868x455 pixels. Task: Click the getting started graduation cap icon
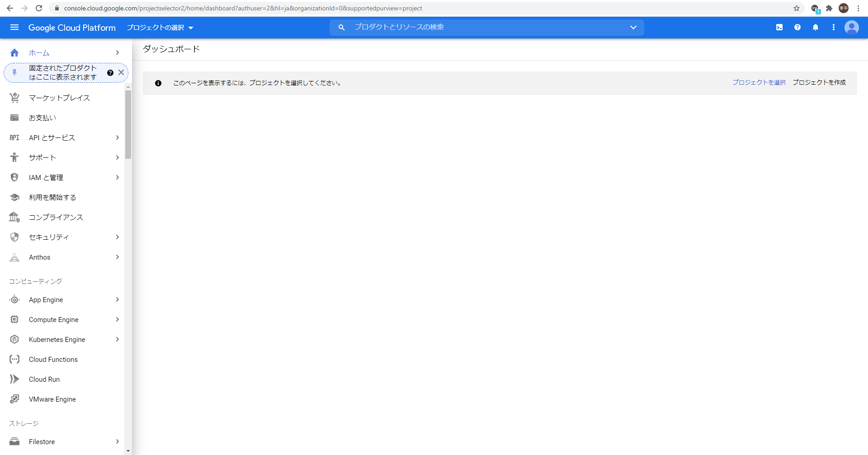tap(14, 197)
